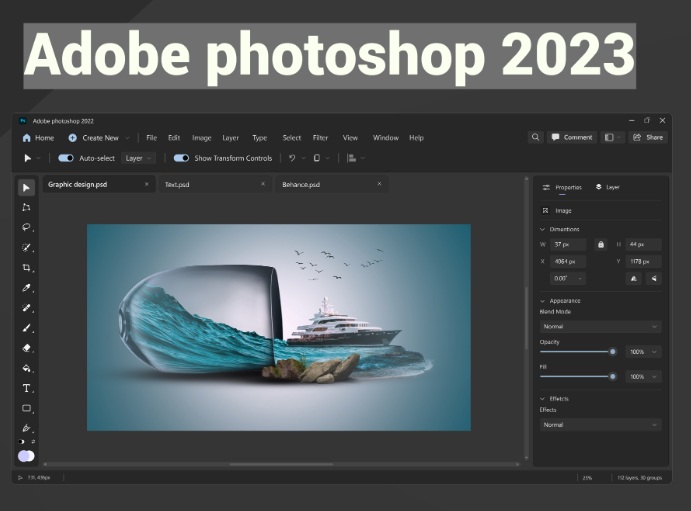
Task: Click the Photoshop logo in title bar
Action: click(23, 121)
